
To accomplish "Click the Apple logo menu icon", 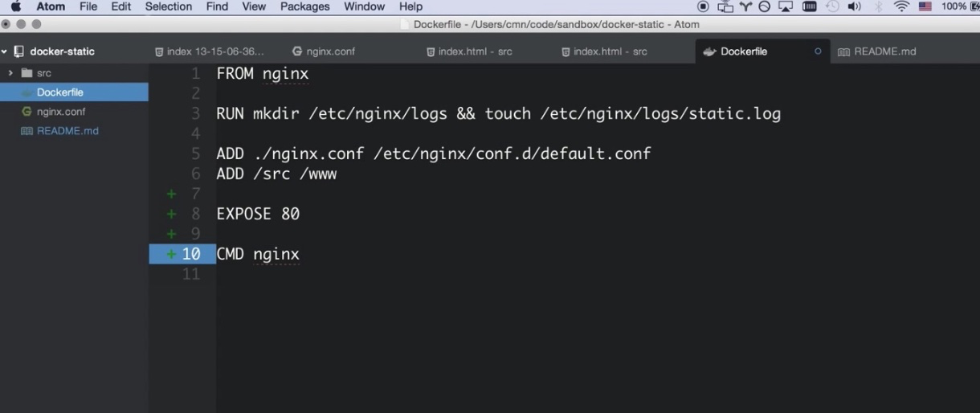I will (x=16, y=6).
